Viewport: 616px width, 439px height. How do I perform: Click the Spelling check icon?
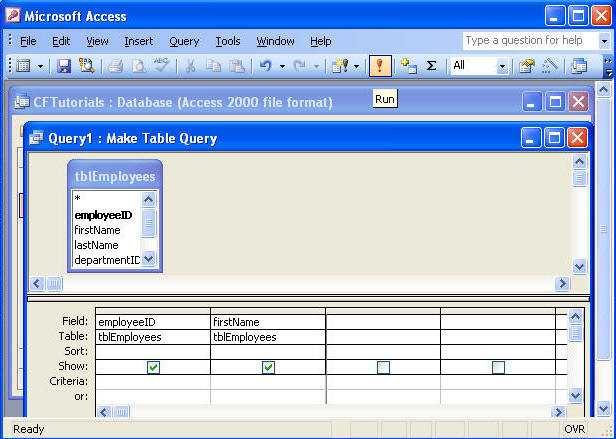(x=161, y=66)
